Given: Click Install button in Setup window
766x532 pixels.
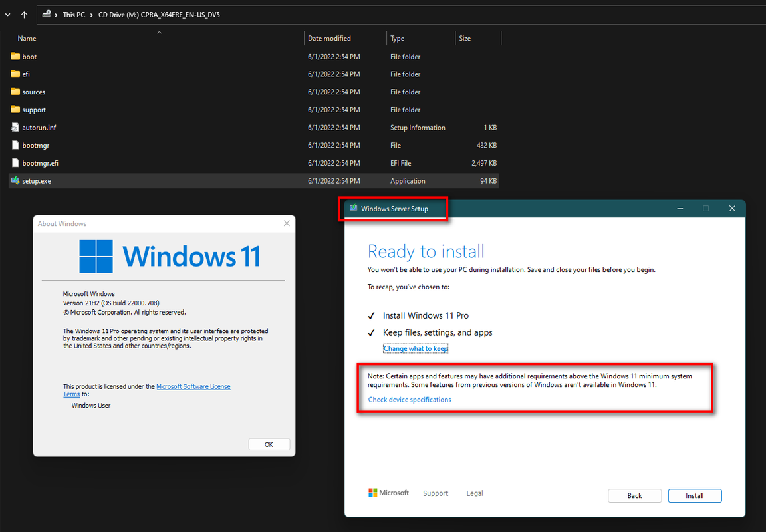Looking at the screenshot, I should (695, 495).
